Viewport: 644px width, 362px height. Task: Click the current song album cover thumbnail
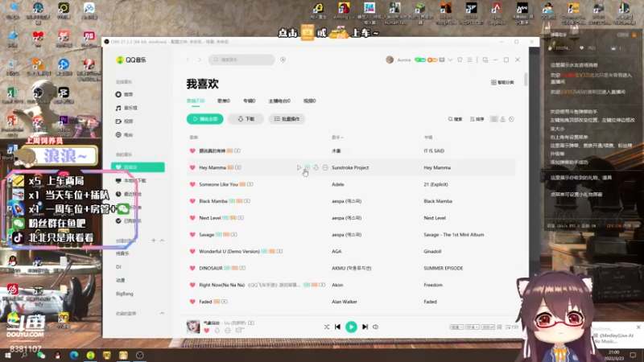(193, 327)
